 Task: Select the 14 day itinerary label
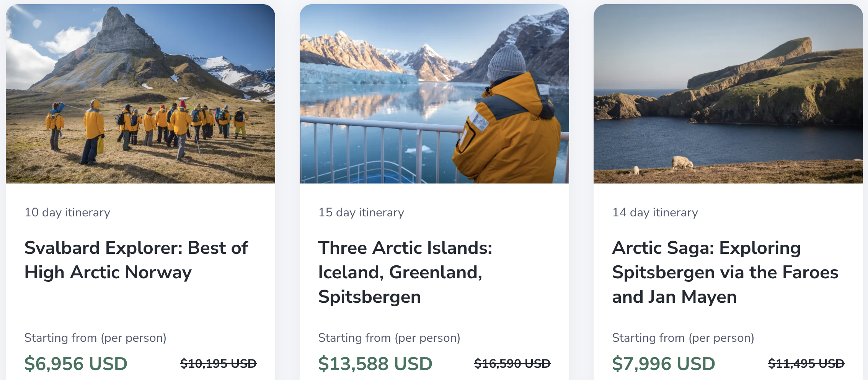click(x=655, y=212)
